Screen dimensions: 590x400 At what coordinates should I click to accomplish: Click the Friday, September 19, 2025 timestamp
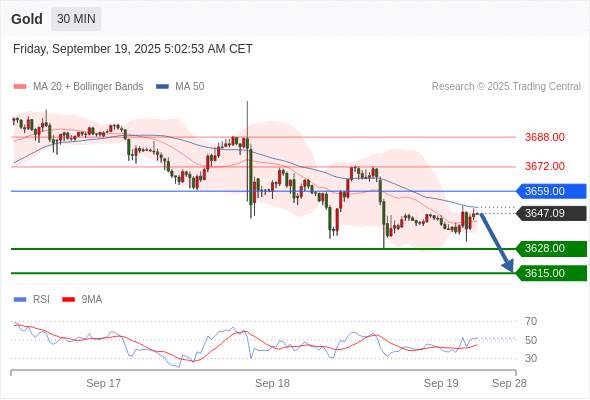(133, 49)
